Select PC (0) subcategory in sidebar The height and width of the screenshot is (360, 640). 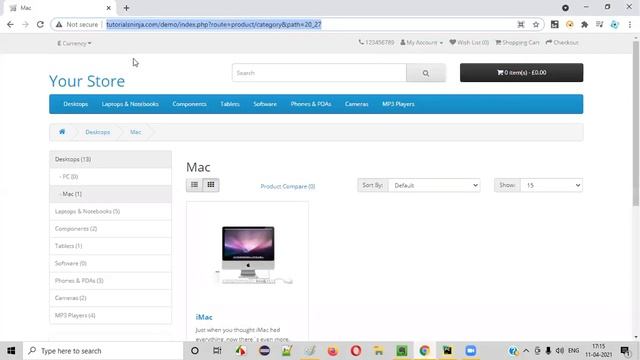pyautogui.click(x=110, y=176)
